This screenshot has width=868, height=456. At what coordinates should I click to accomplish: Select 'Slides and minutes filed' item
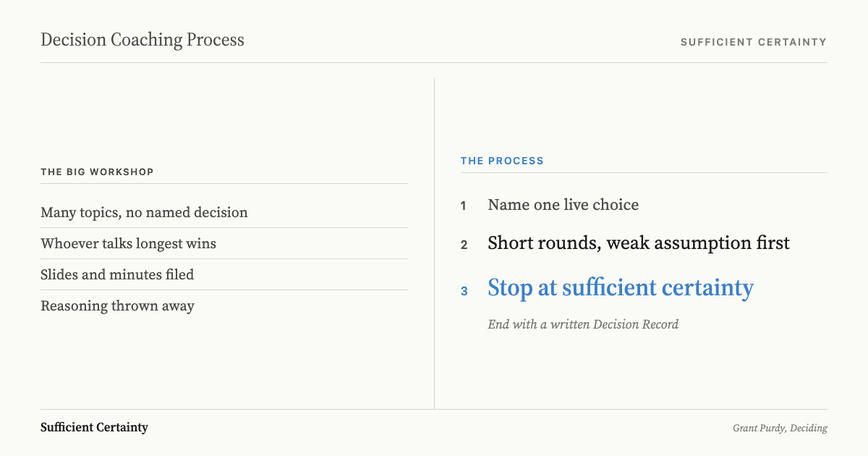coord(117,275)
